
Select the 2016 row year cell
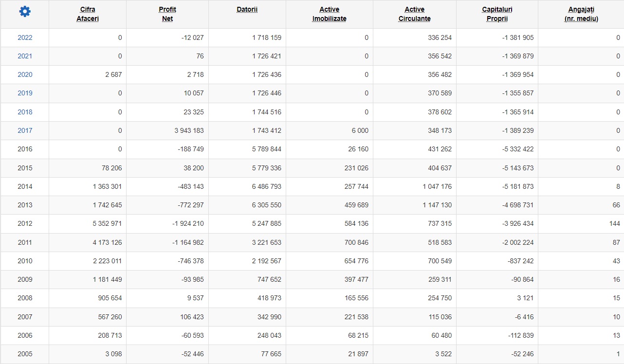tap(25, 149)
